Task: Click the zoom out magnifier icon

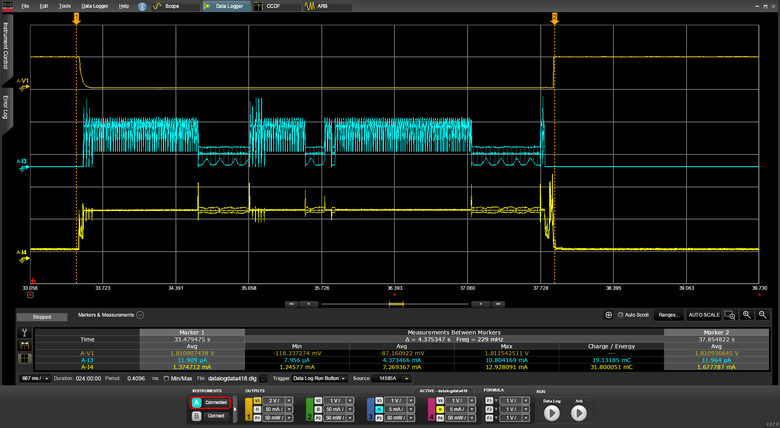Action: (763, 315)
